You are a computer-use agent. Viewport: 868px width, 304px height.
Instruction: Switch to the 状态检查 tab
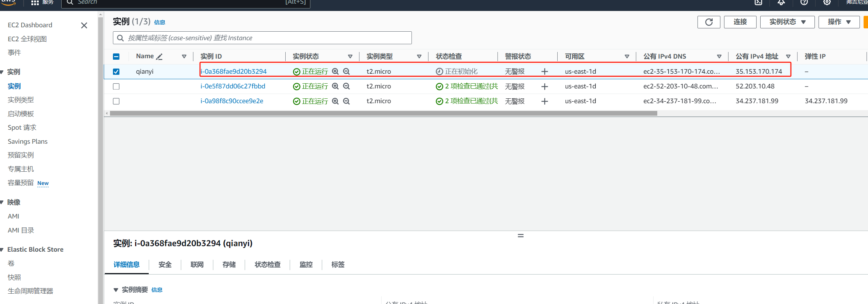(x=268, y=265)
